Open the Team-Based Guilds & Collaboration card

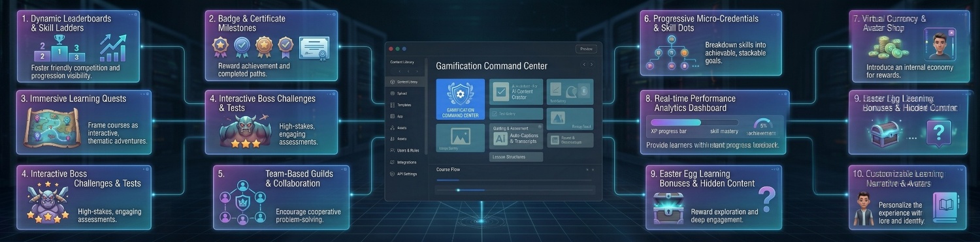point(281,197)
